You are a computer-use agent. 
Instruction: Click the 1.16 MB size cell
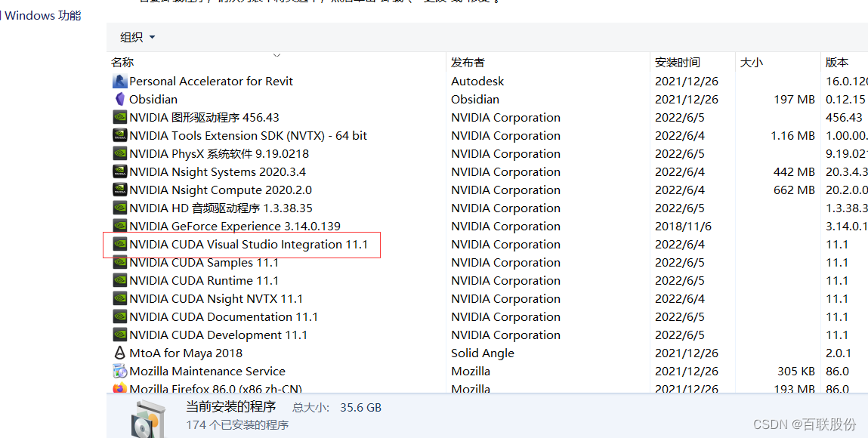[792, 135]
